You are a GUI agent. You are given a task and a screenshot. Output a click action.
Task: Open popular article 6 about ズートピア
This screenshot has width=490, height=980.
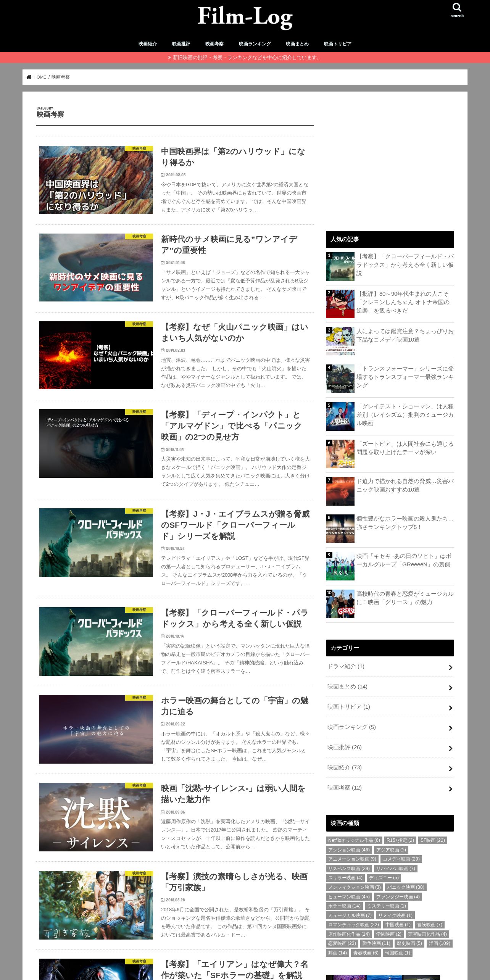tap(405, 448)
